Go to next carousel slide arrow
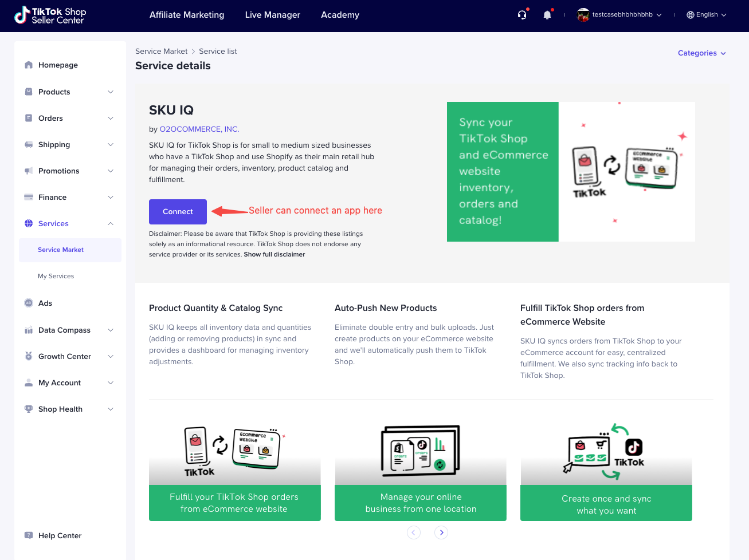 coord(441,533)
